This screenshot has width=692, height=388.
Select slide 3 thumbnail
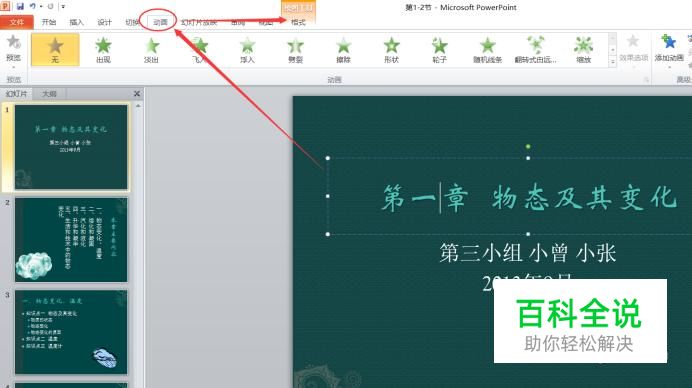point(71,332)
